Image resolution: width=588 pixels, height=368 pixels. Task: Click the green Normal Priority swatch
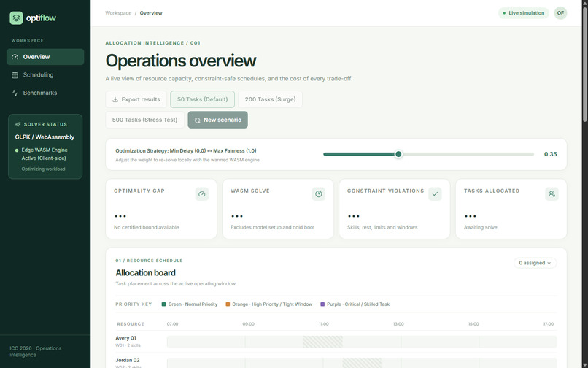pyautogui.click(x=163, y=304)
